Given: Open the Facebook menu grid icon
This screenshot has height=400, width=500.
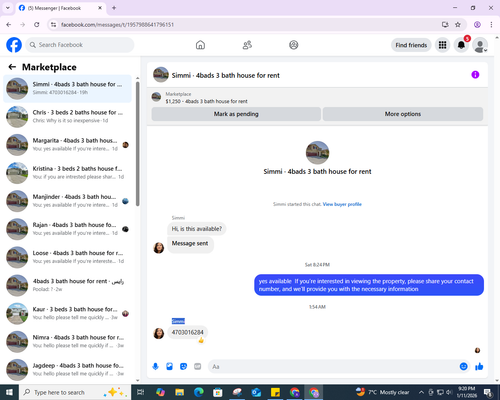Looking at the screenshot, I should 442,45.
